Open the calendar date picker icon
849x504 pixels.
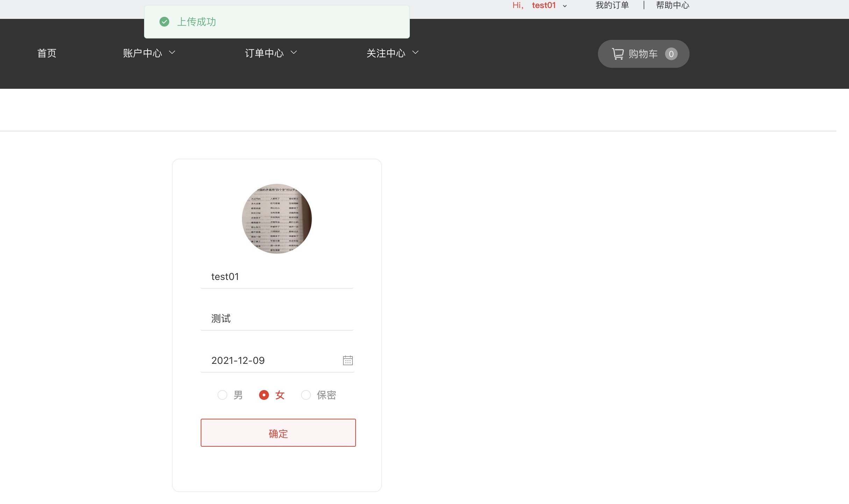[348, 360]
